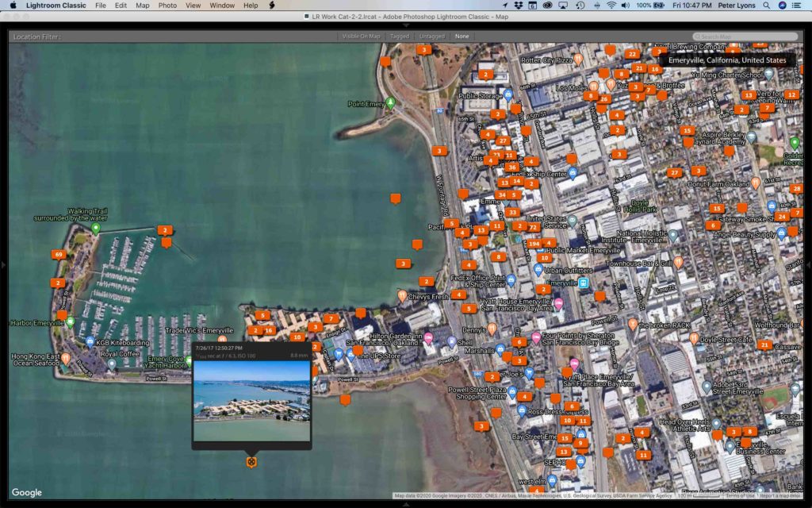The image size is (812, 508).
Task: Open the File menu
Action: [101, 6]
